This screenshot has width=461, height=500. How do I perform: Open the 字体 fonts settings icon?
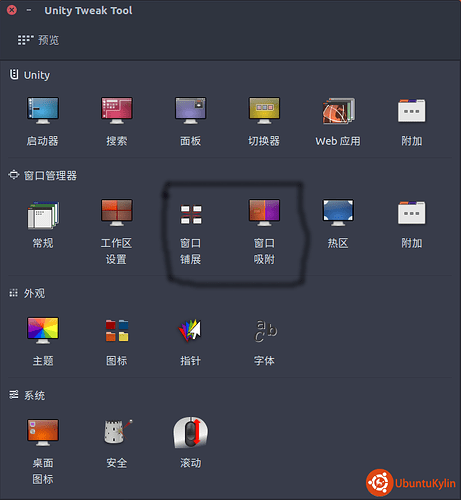click(x=265, y=331)
